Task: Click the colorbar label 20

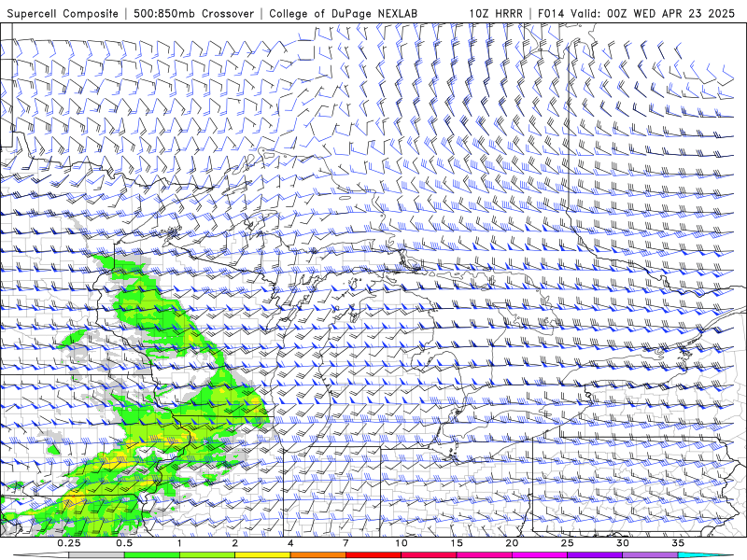Action: pos(512,543)
